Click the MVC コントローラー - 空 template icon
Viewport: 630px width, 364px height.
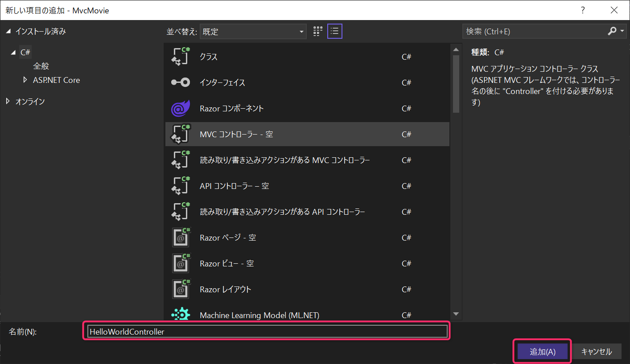tap(180, 134)
